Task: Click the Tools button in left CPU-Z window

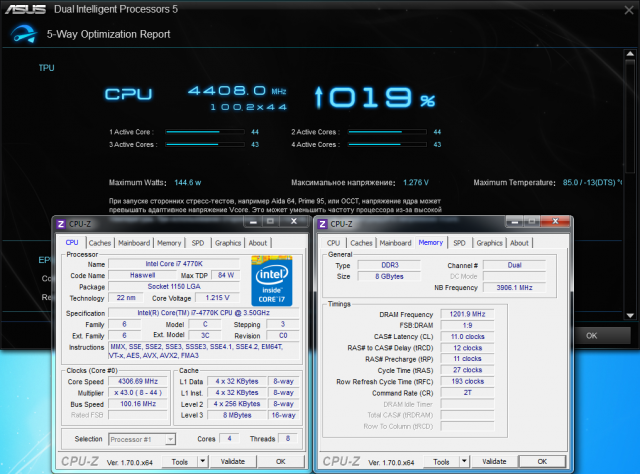Action: pos(180,462)
